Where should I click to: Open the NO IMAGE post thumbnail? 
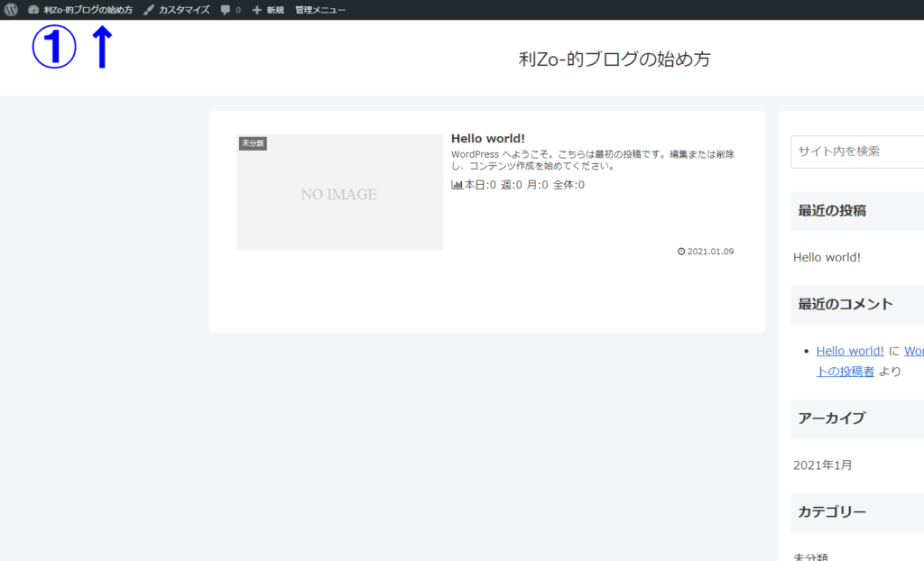339,195
